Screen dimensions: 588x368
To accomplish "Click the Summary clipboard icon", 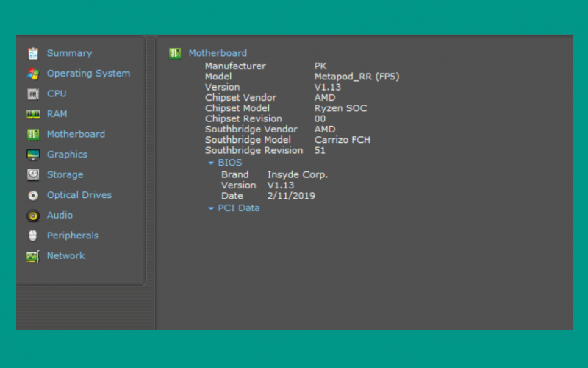I will [33, 53].
